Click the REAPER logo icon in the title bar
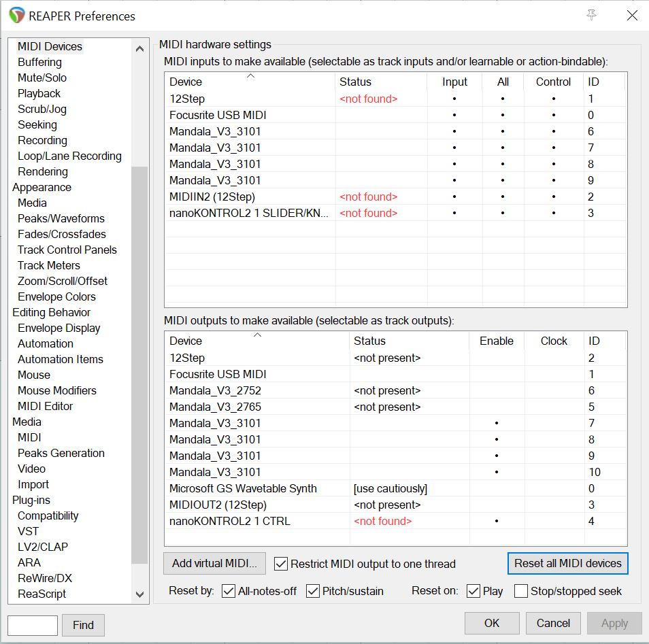The image size is (649, 644). coord(16,16)
